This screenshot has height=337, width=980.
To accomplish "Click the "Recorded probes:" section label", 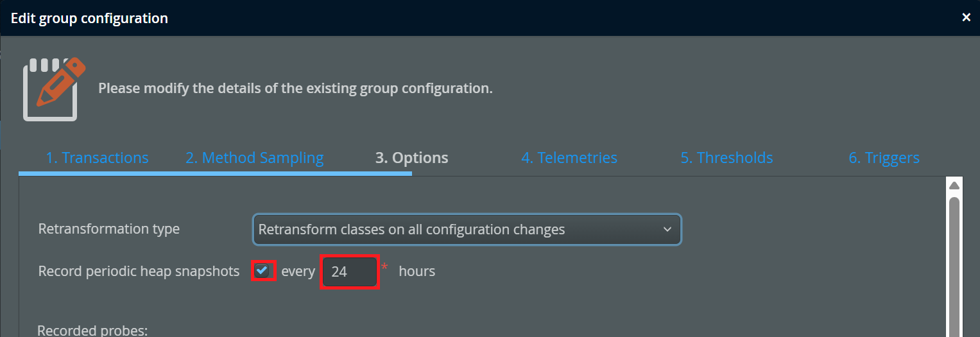I will 92,331.
